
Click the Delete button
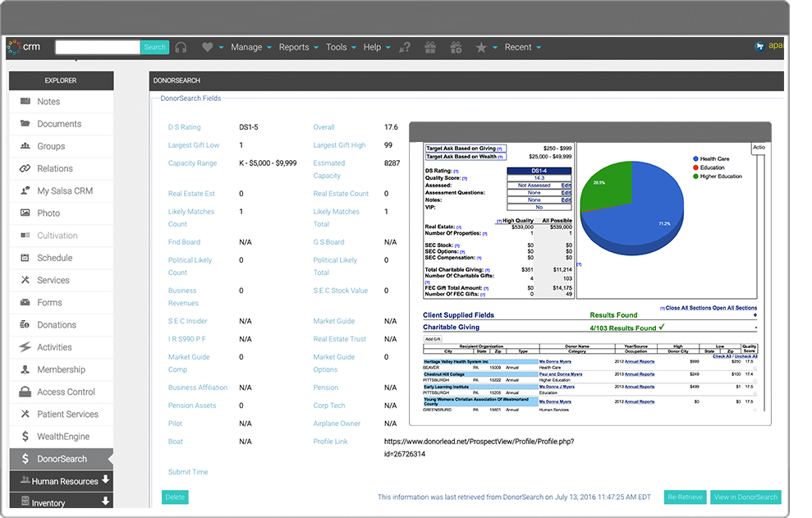[175, 497]
